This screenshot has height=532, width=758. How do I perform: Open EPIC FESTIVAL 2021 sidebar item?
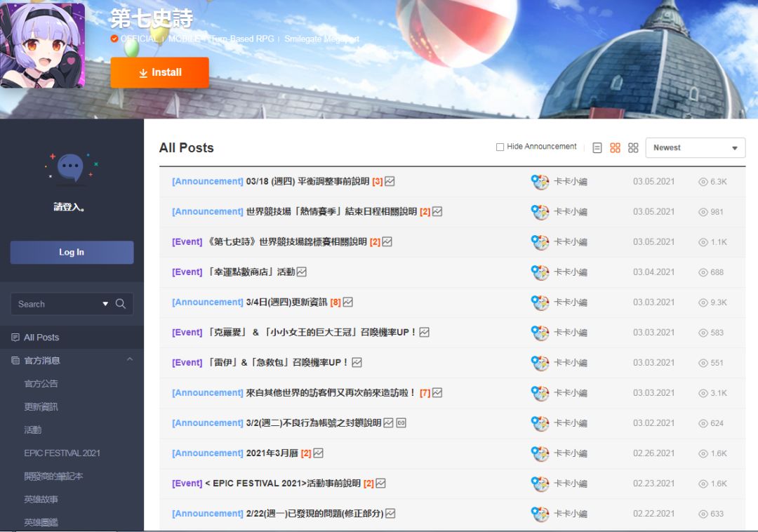click(x=62, y=453)
